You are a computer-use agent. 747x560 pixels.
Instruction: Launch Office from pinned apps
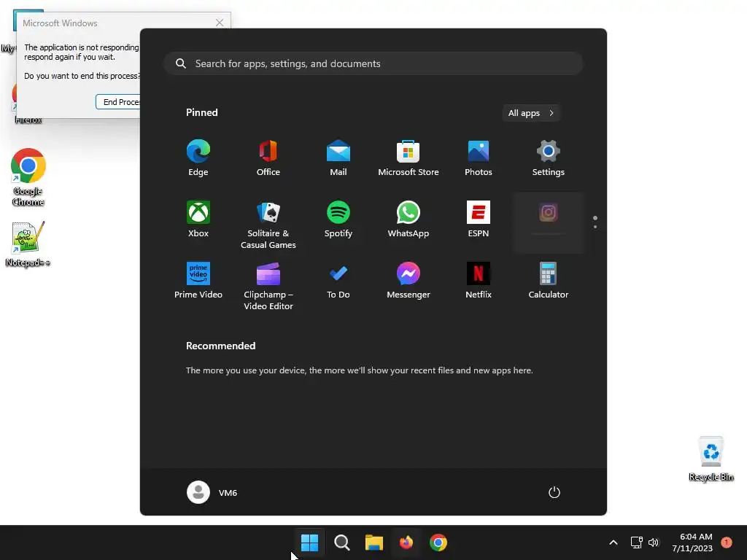click(268, 158)
